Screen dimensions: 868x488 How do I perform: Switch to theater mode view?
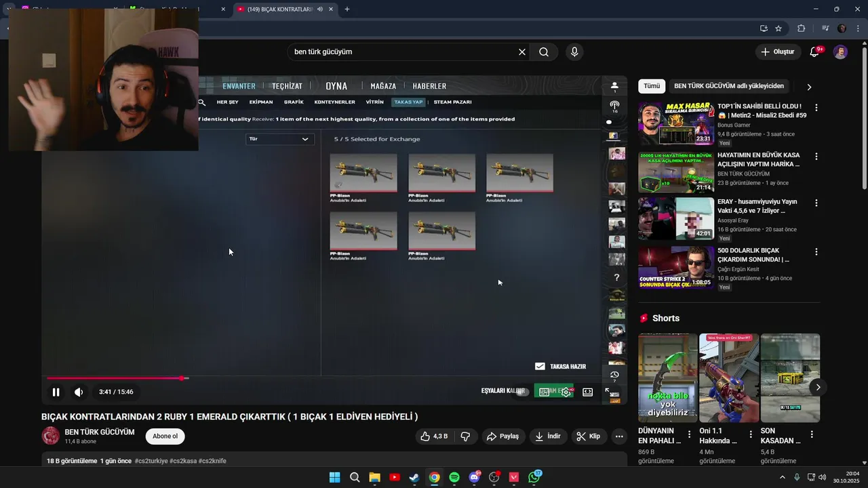coord(587,392)
